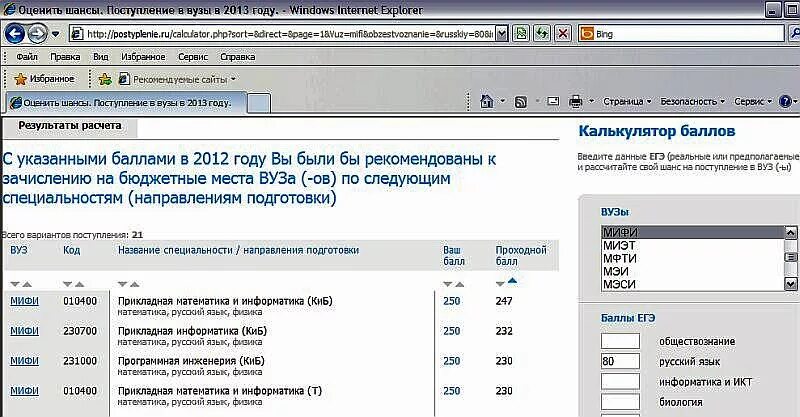Expand the Print options arrow
Screen dimensions: 800x417
(x=591, y=102)
